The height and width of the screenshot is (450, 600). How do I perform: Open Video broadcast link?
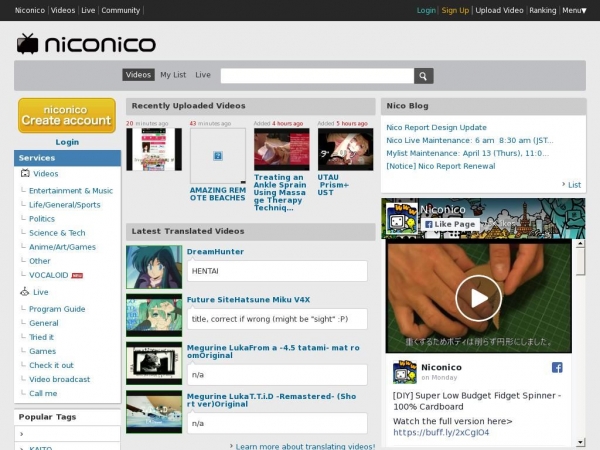coord(60,379)
